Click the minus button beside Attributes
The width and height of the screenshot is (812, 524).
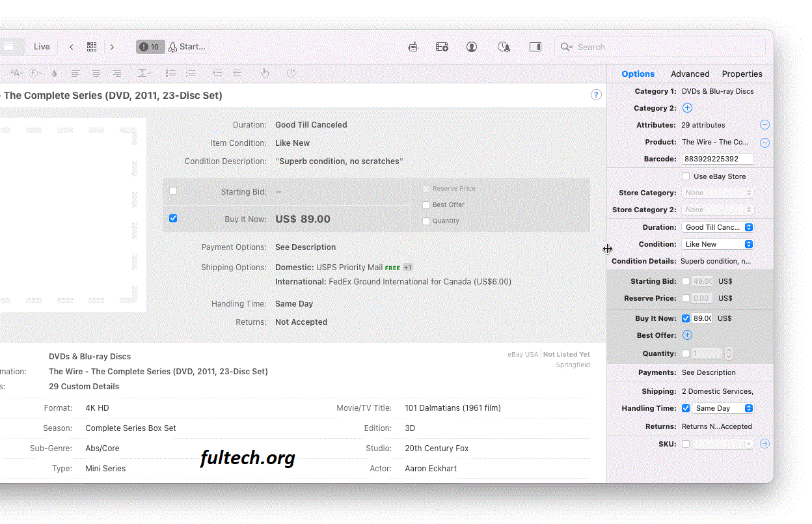pos(765,124)
